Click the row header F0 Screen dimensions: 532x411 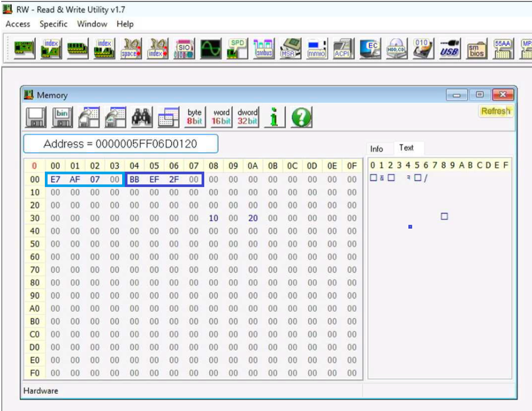[35, 373]
